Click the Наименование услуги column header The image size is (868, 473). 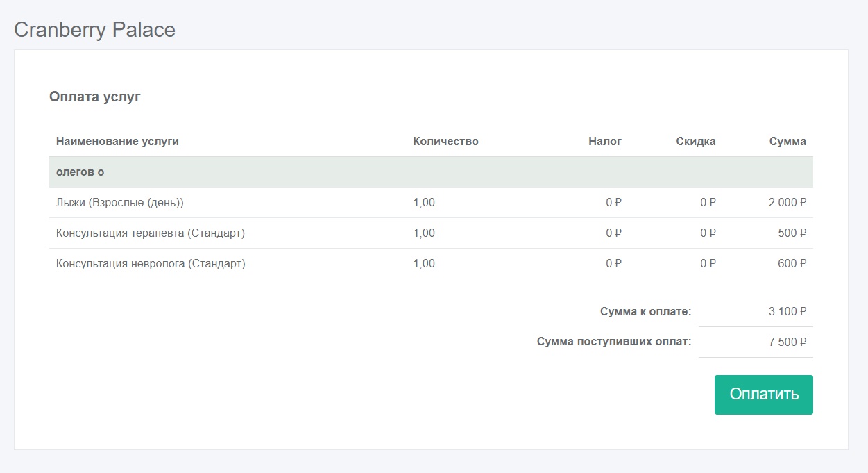pyautogui.click(x=117, y=142)
